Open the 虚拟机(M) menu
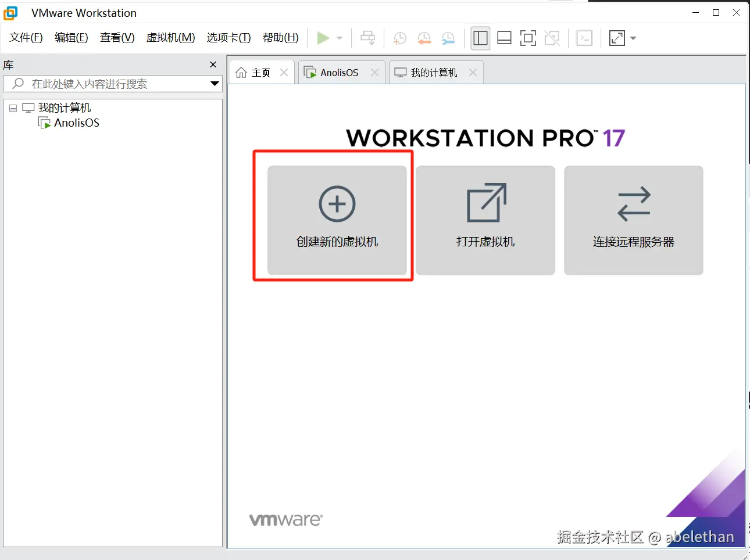 [171, 38]
